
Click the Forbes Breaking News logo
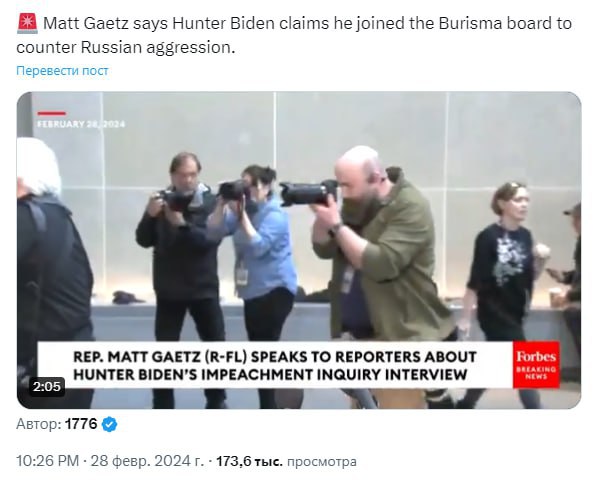(536, 365)
